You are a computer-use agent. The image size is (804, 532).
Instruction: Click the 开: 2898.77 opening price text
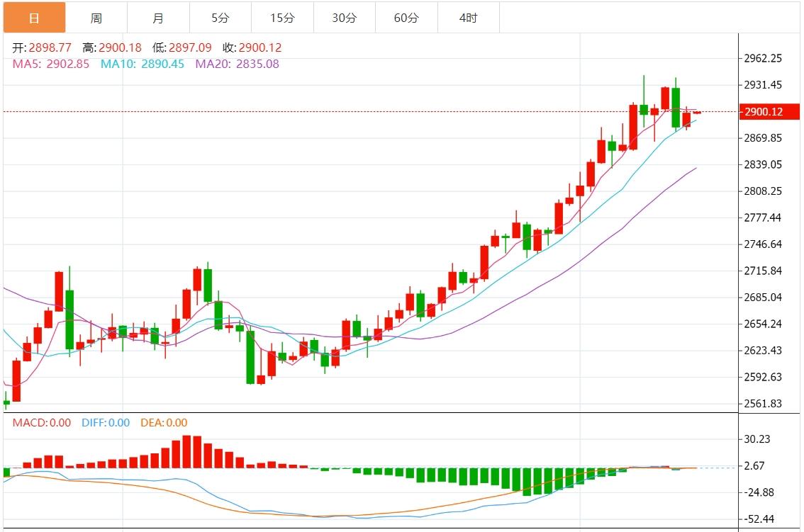coord(43,48)
